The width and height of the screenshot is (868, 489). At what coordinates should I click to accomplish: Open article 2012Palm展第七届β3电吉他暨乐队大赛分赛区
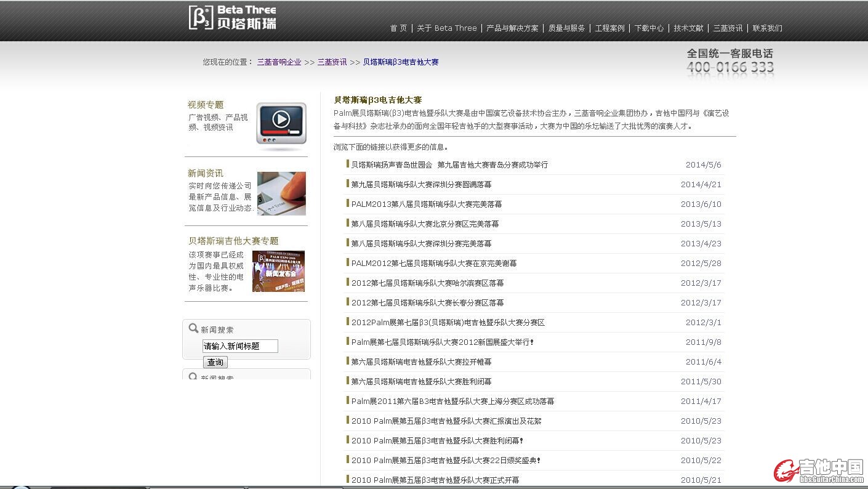(x=448, y=323)
